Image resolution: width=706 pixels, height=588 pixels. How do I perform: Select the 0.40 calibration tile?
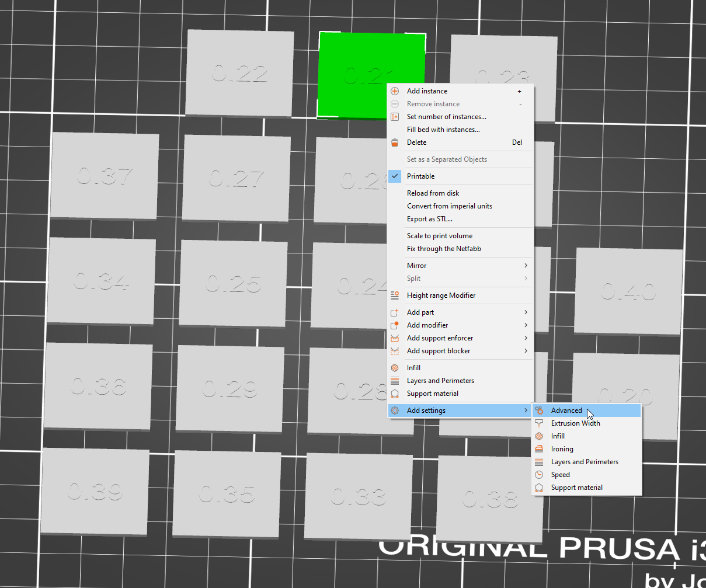pyautogui.click(x=628, y=291)
